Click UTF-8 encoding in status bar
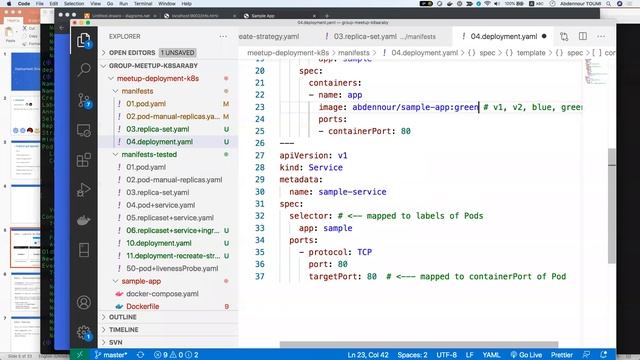 point(447,355)
